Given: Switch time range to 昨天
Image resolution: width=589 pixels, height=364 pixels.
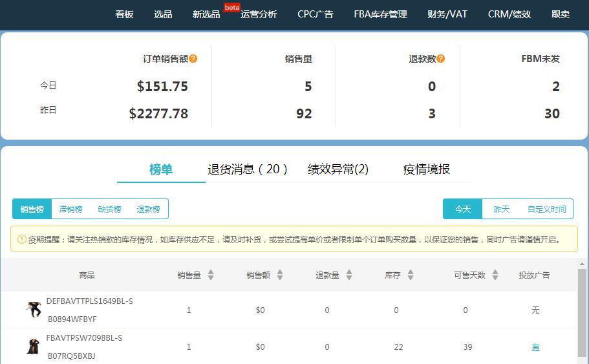Looking at the screenshot, I should click(502, 209).
